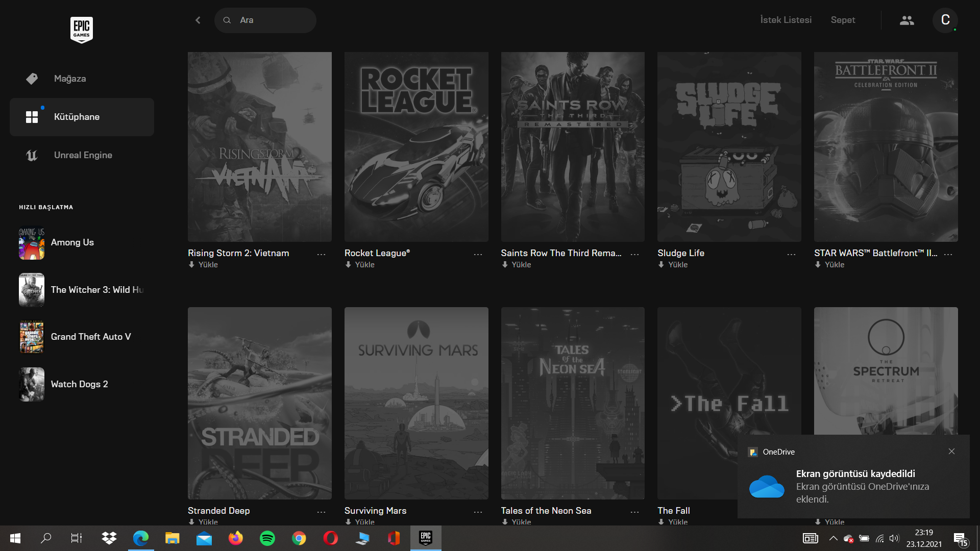980x551 pixels.
Task: Open the İstek Listesi link
Action: click(x=786, y=20)
